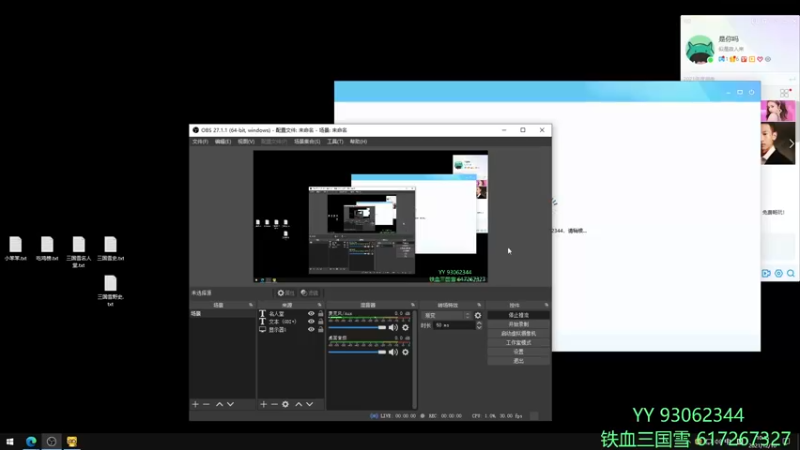Pop out the Audio Mixer dock icon
Screen dimensions: 800x450
pyautogui.click(x=413, y=305)
